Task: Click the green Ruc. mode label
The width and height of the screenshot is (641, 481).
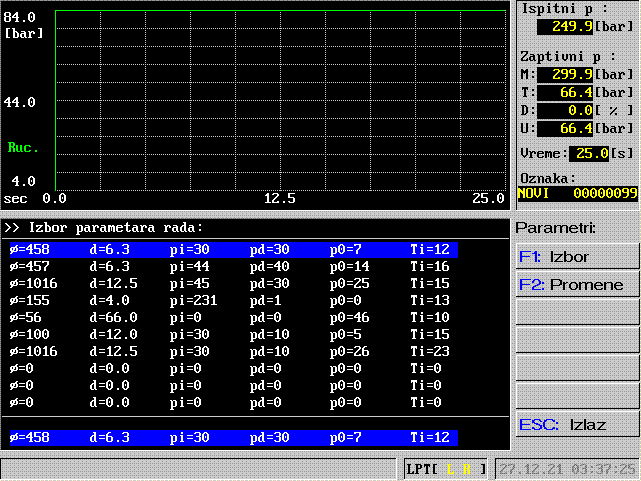Action: point(23,148)
